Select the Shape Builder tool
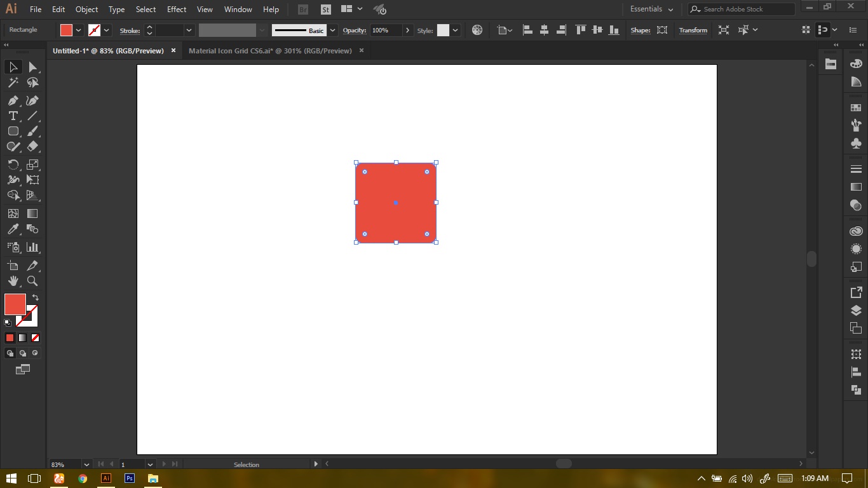This screenshot has width=868, height=488. pyautogui.click(x=13, y=195)
